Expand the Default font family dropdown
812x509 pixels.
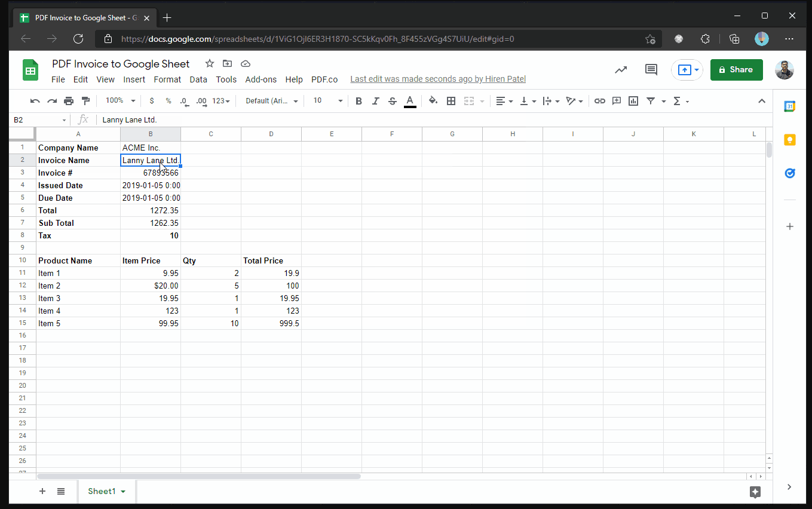pos(271,101)
